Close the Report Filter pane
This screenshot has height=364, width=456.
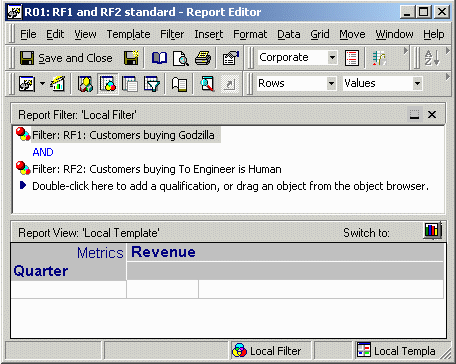432,114
